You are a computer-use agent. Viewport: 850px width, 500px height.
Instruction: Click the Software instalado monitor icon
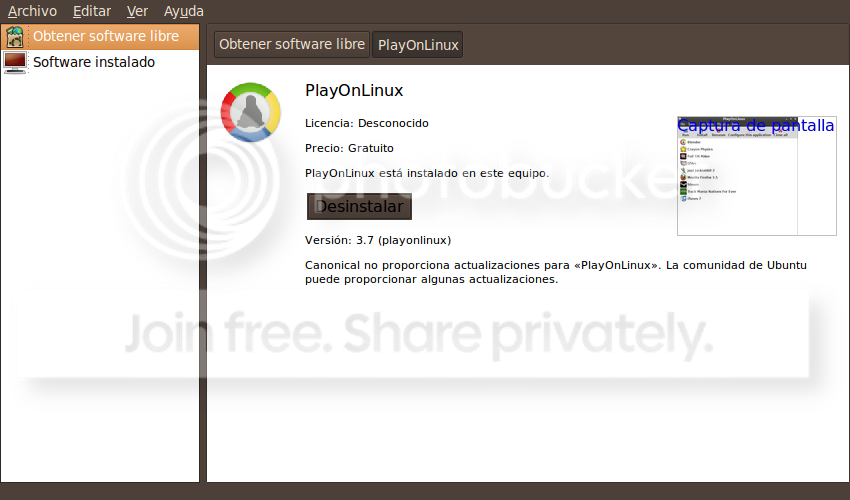tap(15, 62)
